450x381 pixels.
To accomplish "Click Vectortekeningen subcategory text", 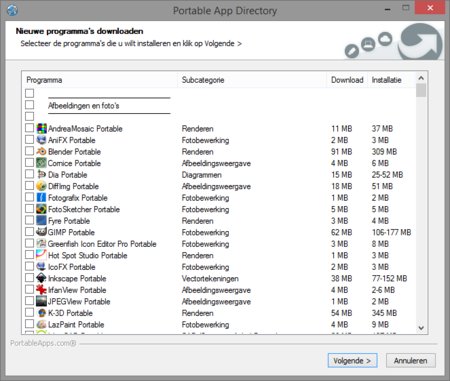I will click(210, 279).
